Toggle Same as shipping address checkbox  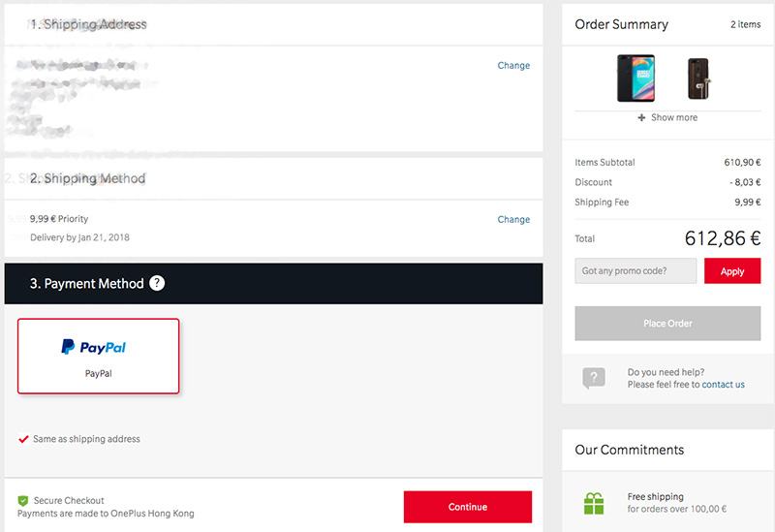[23, 439]
